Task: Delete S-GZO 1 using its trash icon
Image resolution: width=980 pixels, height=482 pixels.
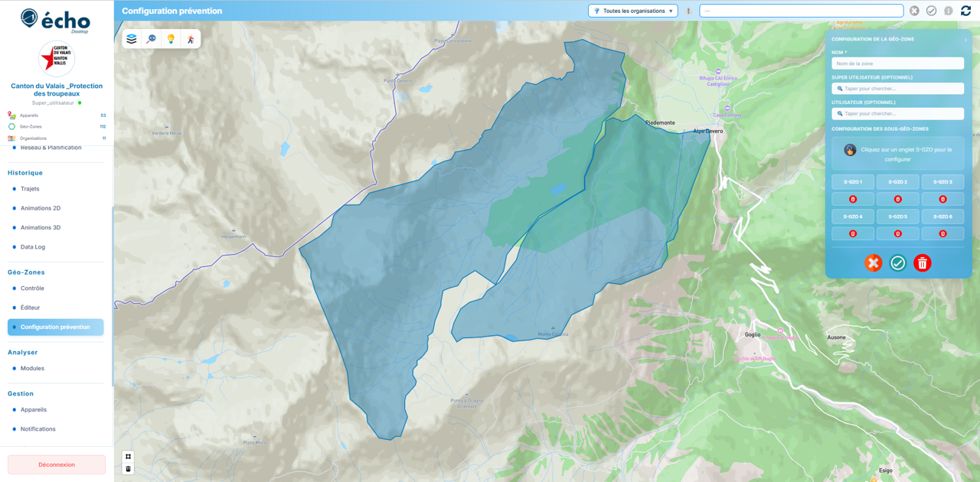Action: pos(853,199)
